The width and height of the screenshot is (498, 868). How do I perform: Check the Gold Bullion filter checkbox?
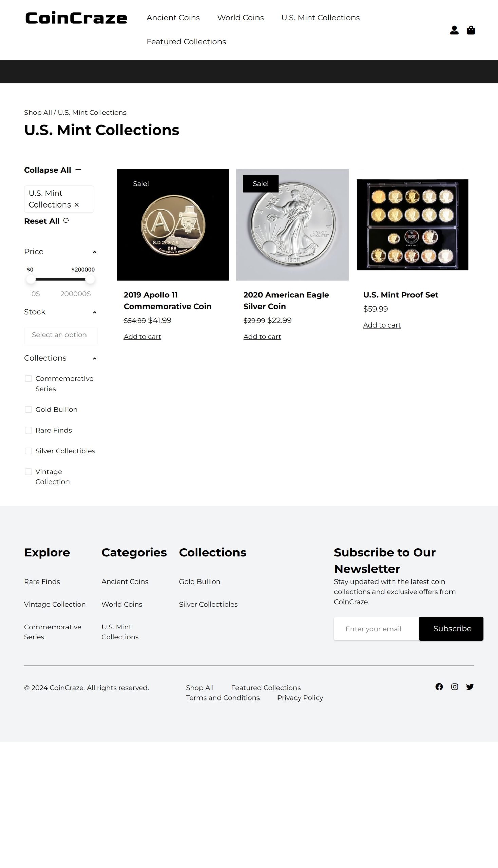pos(28,409)
